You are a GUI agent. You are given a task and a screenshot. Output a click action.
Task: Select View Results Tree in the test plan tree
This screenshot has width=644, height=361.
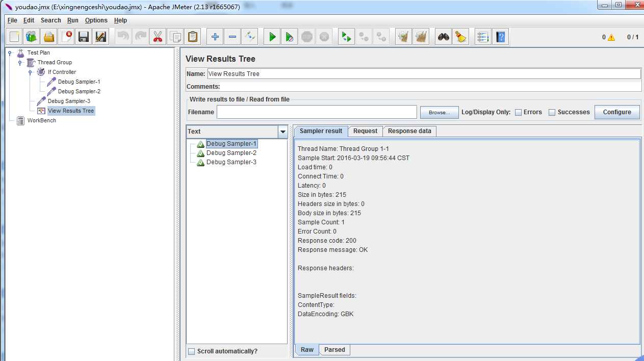pos(70,111)
